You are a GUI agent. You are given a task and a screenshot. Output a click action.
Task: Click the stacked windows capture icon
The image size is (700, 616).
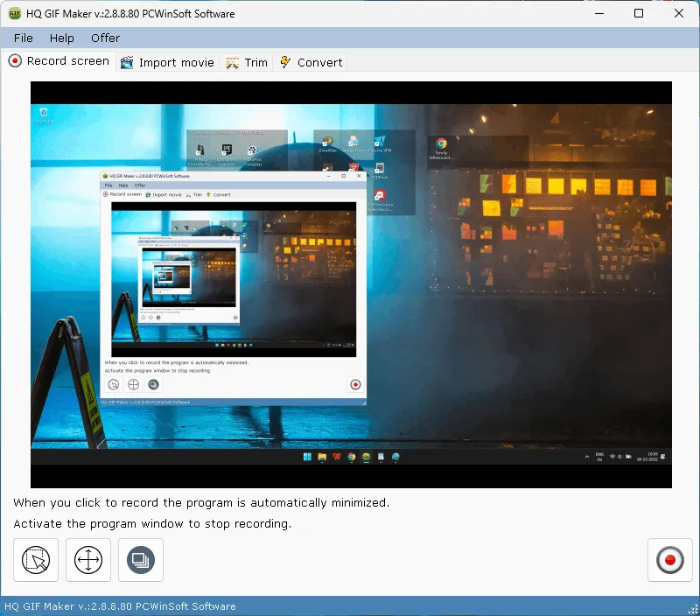(141, 560)
